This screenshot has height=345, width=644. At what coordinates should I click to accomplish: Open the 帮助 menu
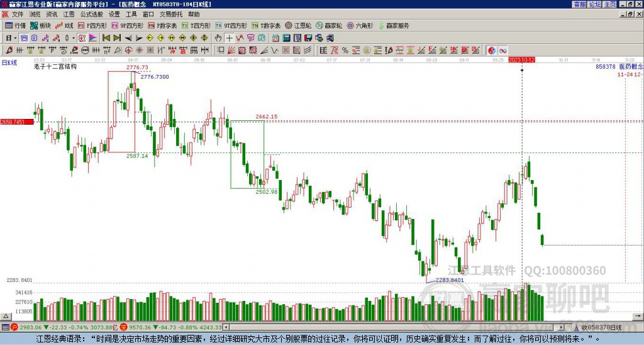click(194, 14)
